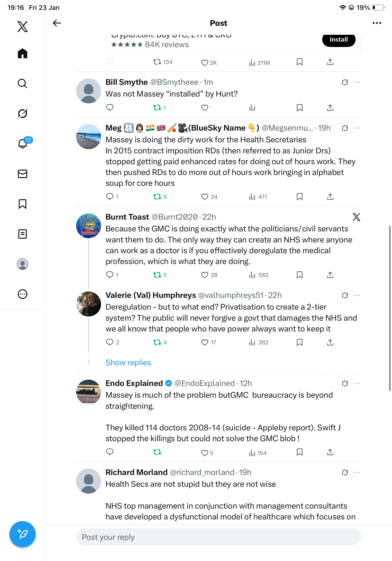
Task: Go to Home in sidebar
Action: pos(23,53)
